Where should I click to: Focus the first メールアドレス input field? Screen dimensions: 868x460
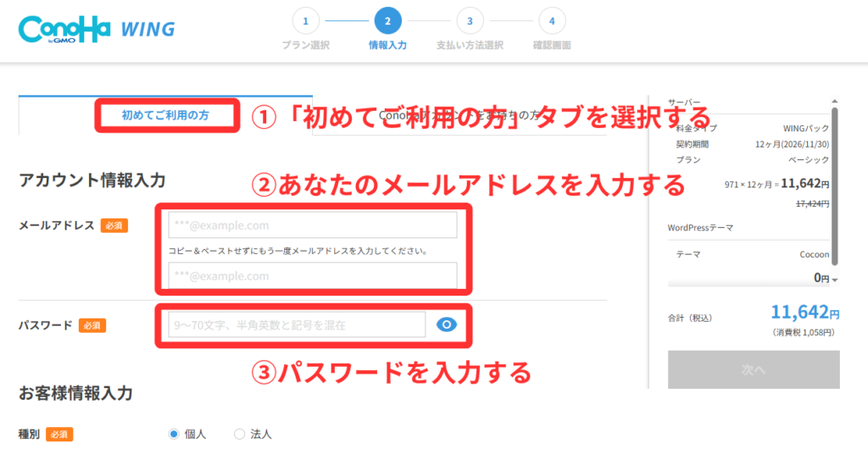point(313,225)
